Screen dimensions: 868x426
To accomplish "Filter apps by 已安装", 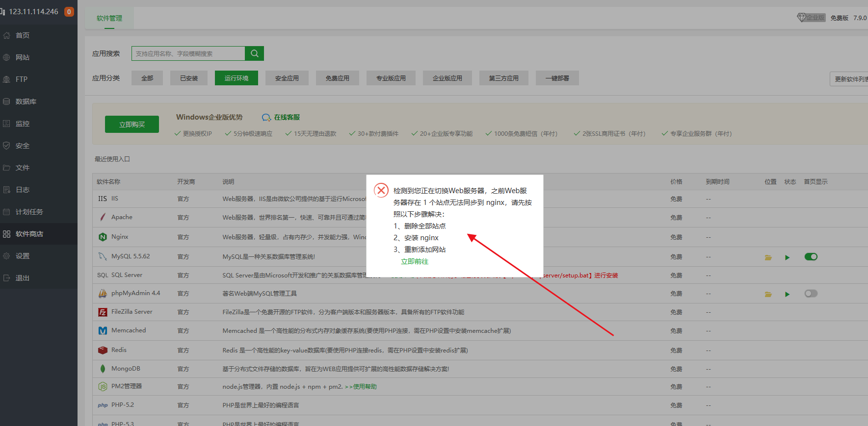I will point(189,78).
